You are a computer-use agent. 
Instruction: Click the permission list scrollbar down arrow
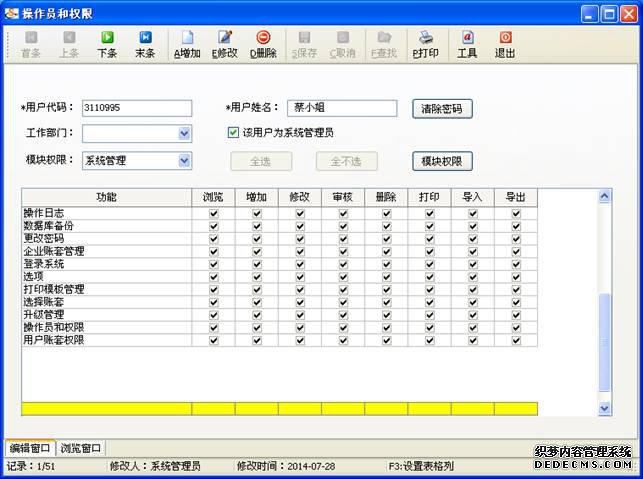[604, 408]
